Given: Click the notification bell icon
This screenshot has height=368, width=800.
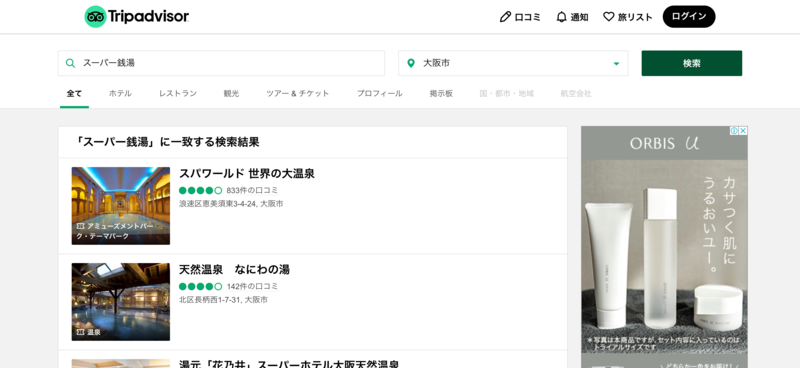Looking at the screenshot, I should click(561, 17).
